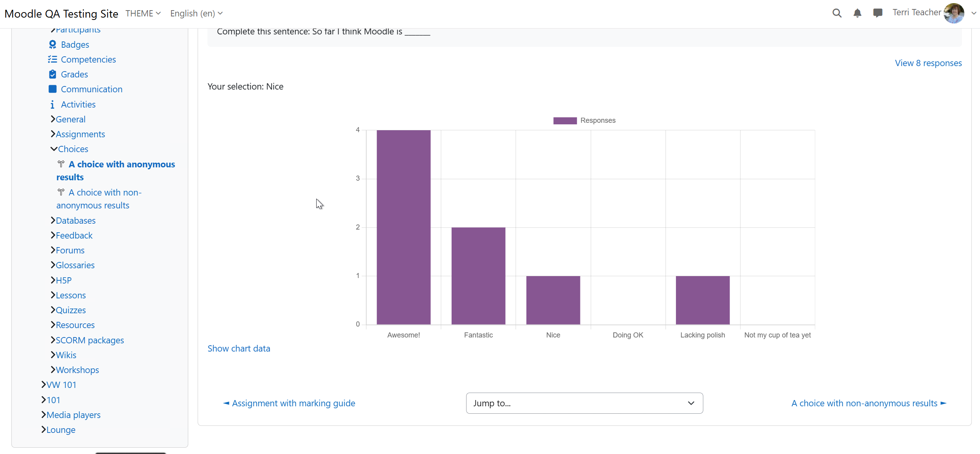Click the choice icon beside anonymous results

coord(61,164)
